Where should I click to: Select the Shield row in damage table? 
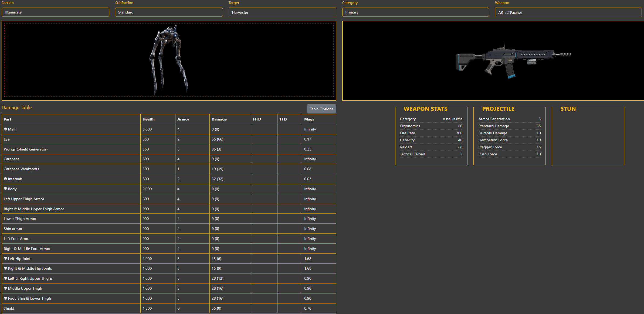[9, 308]
